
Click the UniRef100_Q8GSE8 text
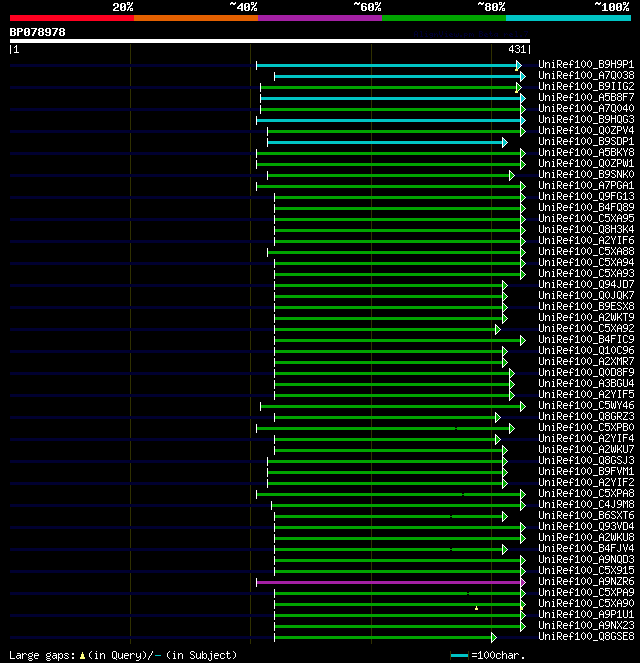586,636
